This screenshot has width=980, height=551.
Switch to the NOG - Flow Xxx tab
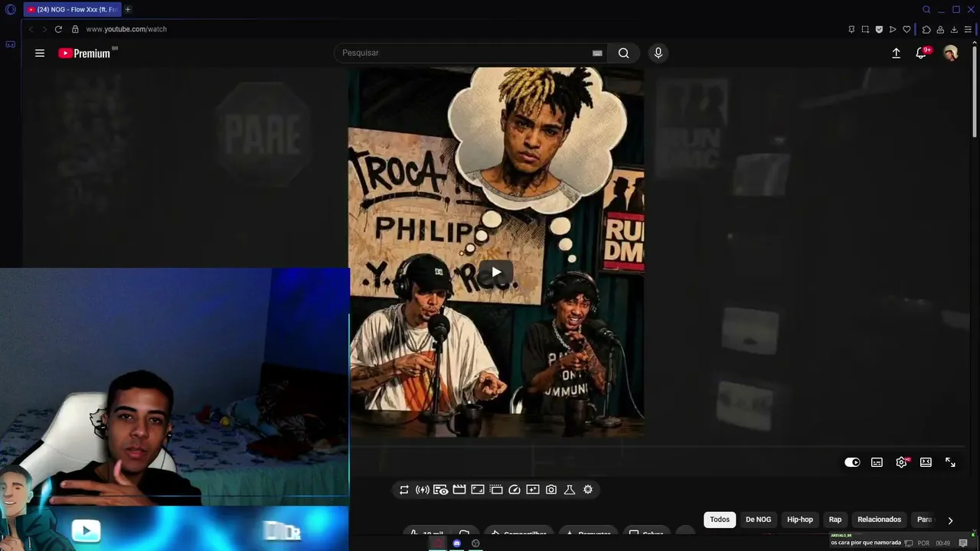(x=71, y=10)
